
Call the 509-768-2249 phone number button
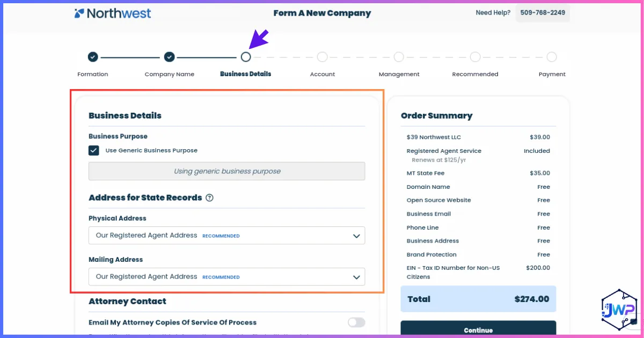tap(543, 13)
